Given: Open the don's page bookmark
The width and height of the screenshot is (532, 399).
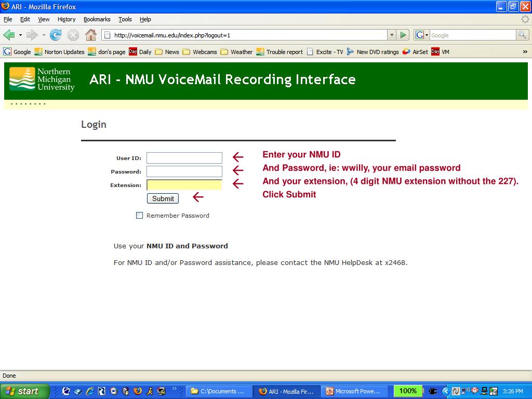Looking at the screenshot, I should click(107, 52).
